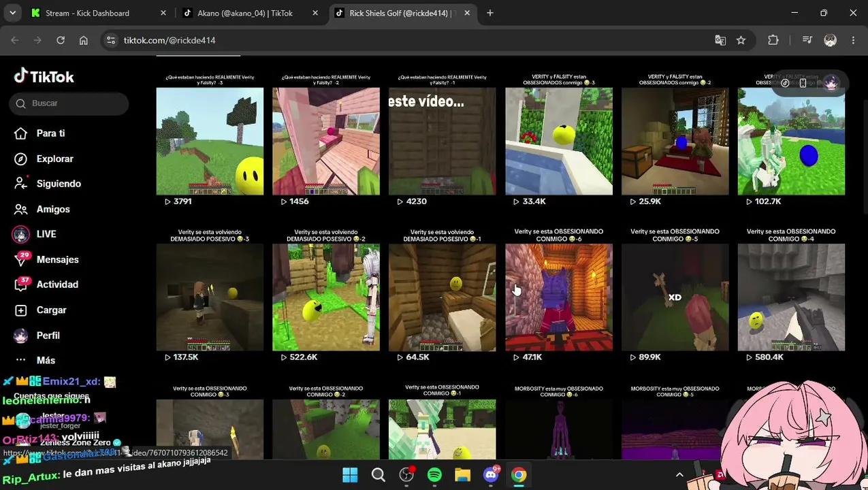Close the Akano TikTok tab

click(x=315, y=13)
